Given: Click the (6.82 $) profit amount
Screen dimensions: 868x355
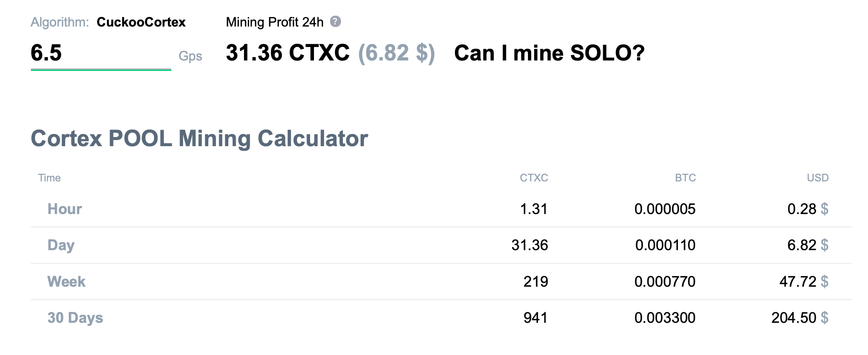Looking at the screenshot, I should [396, 53].
